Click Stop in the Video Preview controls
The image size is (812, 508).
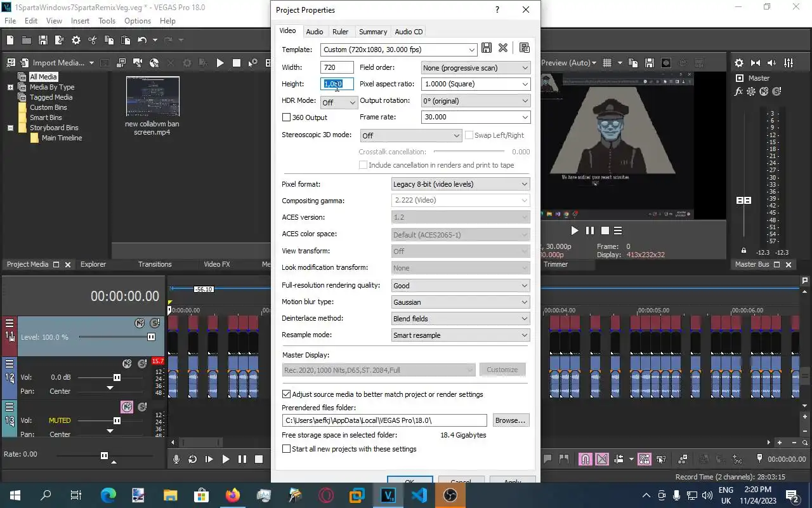click(605, 231)
